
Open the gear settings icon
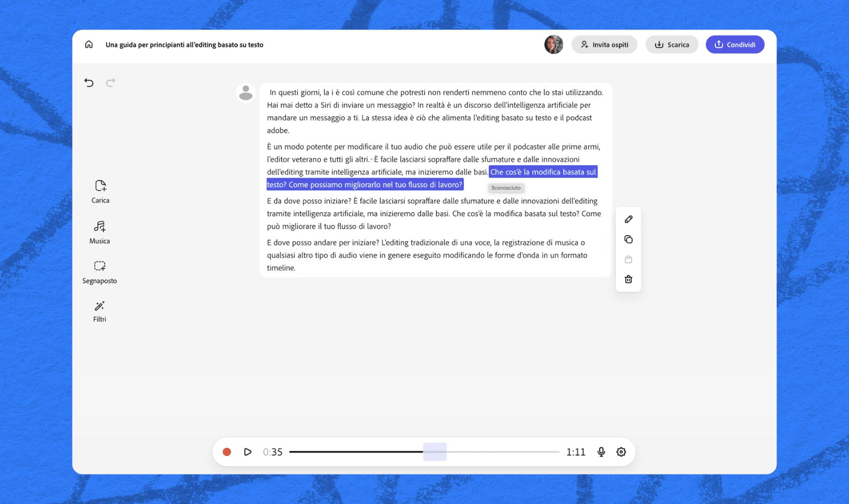pos(621,452)
